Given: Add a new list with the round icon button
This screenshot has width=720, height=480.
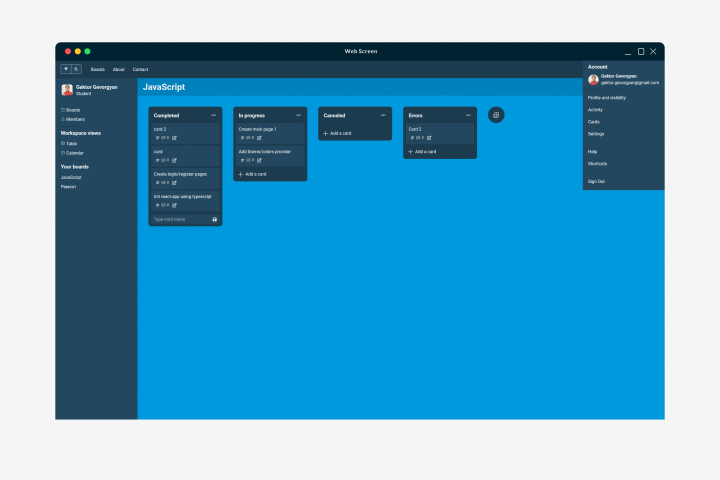Looking at the screenshot, I should [x=496, y=115].
